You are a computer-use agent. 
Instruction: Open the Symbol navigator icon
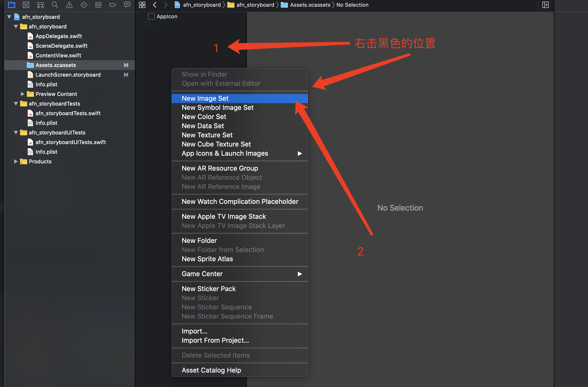(x=40, y=5)
